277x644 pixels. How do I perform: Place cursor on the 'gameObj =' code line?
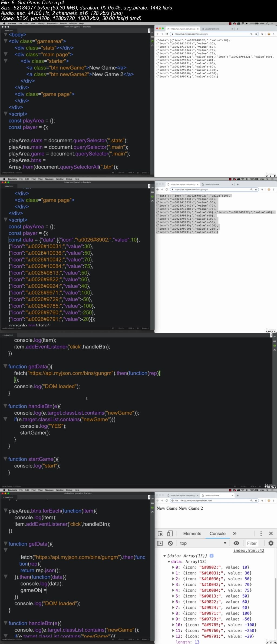tap(34, 590)
